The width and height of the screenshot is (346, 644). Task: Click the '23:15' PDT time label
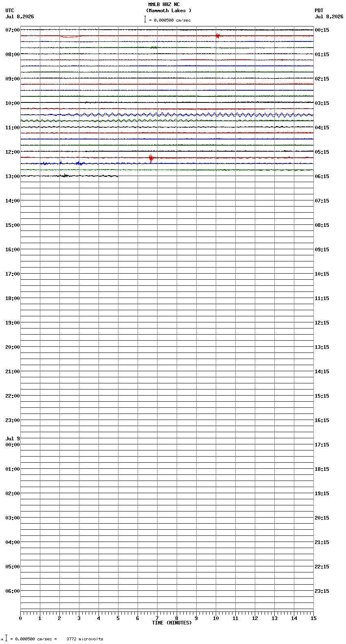tap(322, 591)
